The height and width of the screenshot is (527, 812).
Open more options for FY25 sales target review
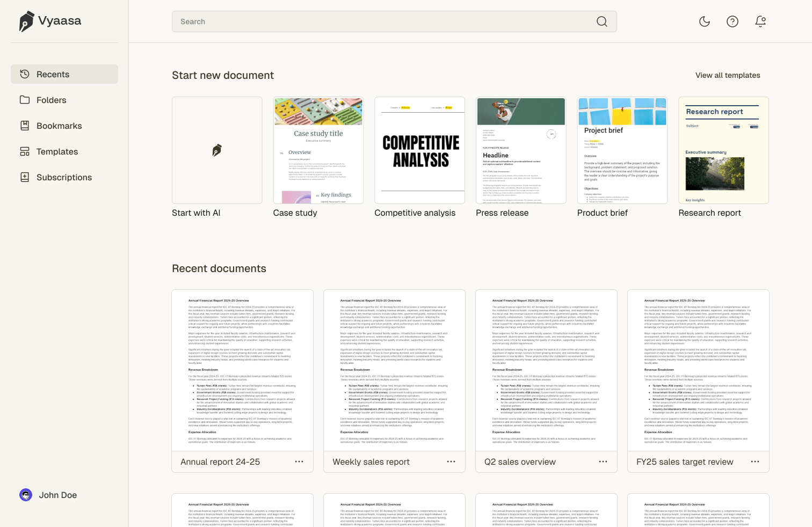tap(755, 462)
